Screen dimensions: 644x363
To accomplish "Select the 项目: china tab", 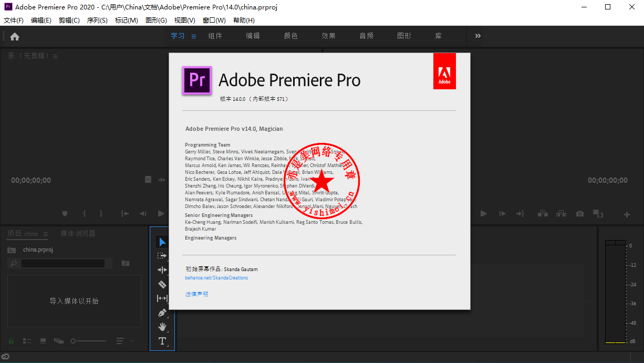I will point(23,233).
